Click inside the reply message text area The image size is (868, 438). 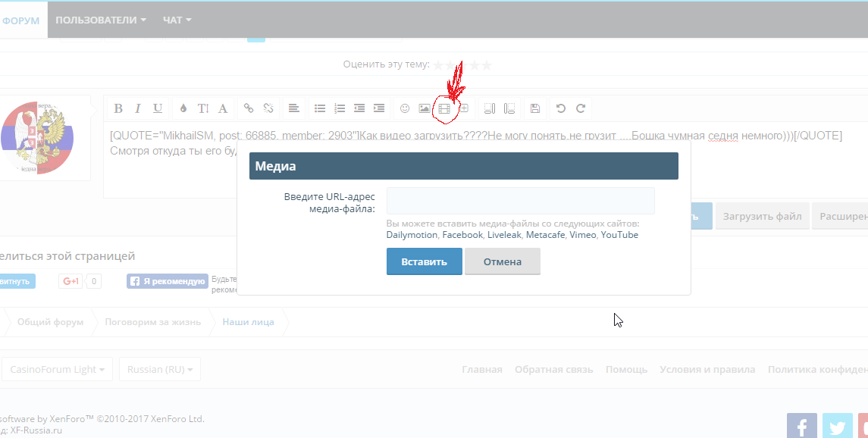(x=485, y=161)
